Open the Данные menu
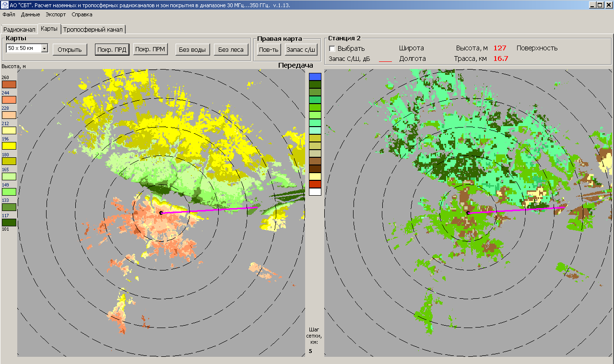Screen dimensions: 614x364 (30, 14)
